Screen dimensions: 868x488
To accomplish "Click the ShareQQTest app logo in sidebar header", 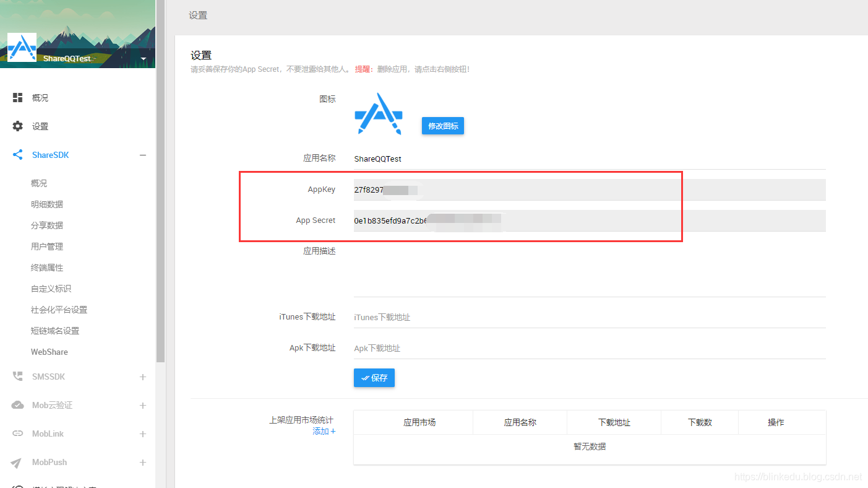I will click(22, 47).
